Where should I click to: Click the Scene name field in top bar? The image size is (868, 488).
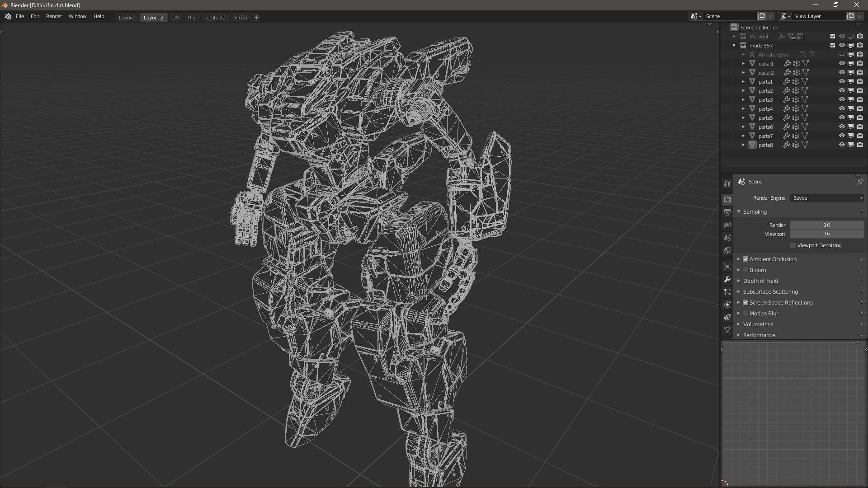[729, 16]
